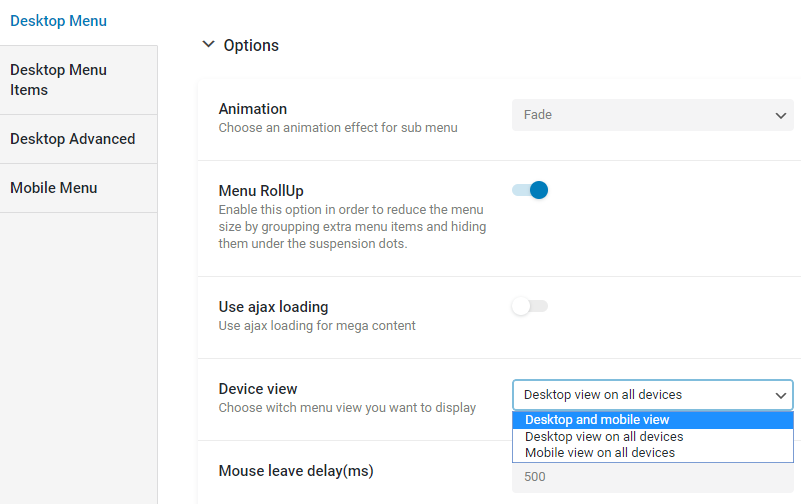Open the Mobile Menu tab
Image resolution: width=801 pixels, height=504 pixels.
coord(79,188)
